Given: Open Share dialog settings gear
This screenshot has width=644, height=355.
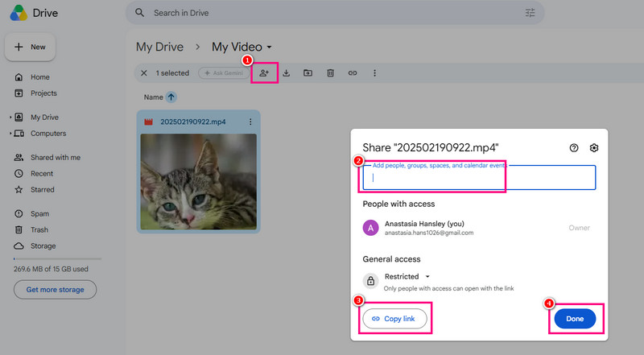Looking at the screenshot, I should point(594,148).
